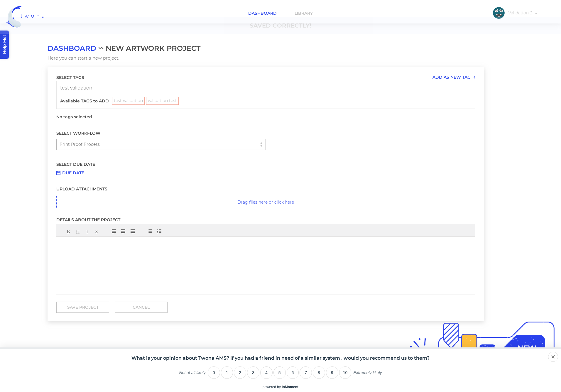Insert a numbered list in the details editor
The width and height of the screenshot is (561, 392).
pyautogui.click(x=159, y=232)
